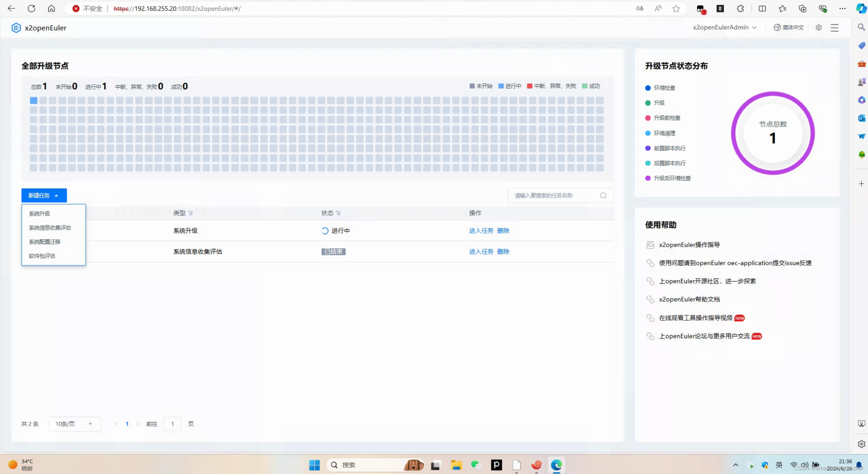Click 删除 for 系统信息收集评估 row

point(503,252)
